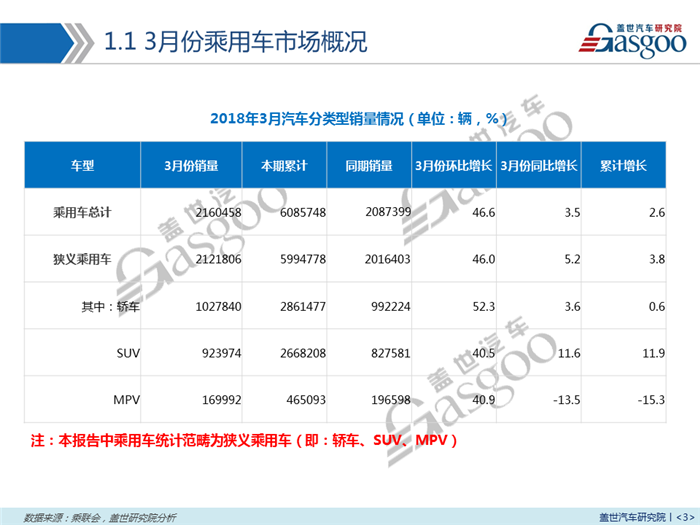This screenshot has width=700, height=525.
Task: Click the value -15.3 in MPV row
Action: [x=651, y=400]
